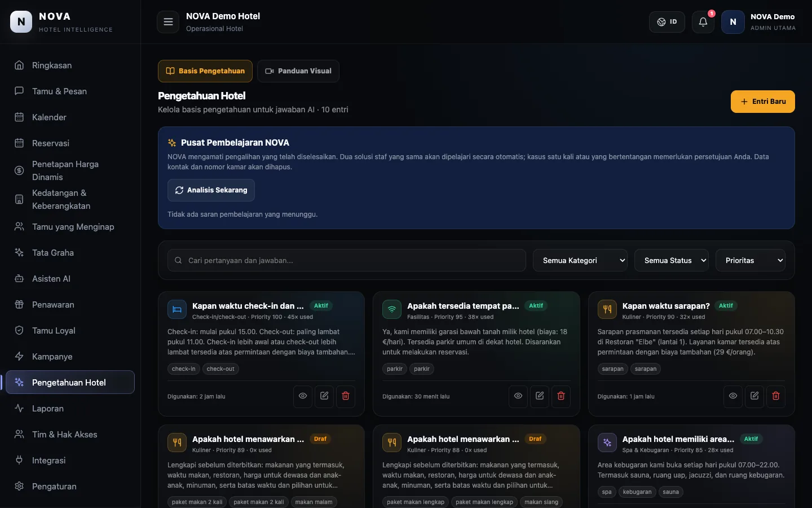The image size is (812, 508).
Task: Preview the check-in time entry with eye icon
Action: coord(303,396)
